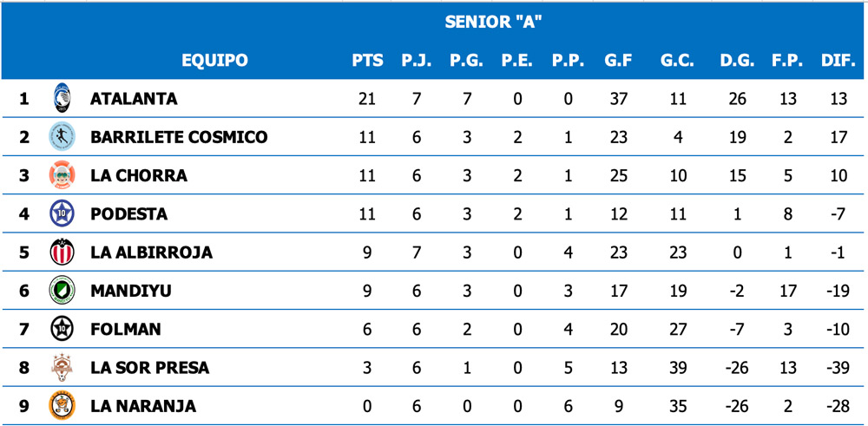Click the La Sor Presa team logo
This screenshot has width=868, height=426.
(x=62, y=368)
